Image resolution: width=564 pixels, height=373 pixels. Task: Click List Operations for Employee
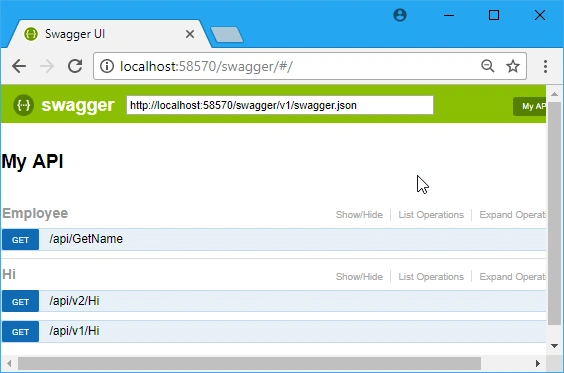pos(431,215)
